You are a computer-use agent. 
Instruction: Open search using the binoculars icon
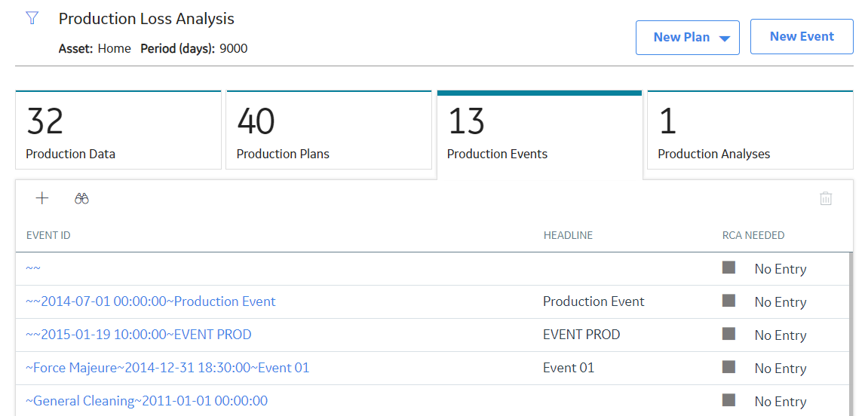click(82, 199)
